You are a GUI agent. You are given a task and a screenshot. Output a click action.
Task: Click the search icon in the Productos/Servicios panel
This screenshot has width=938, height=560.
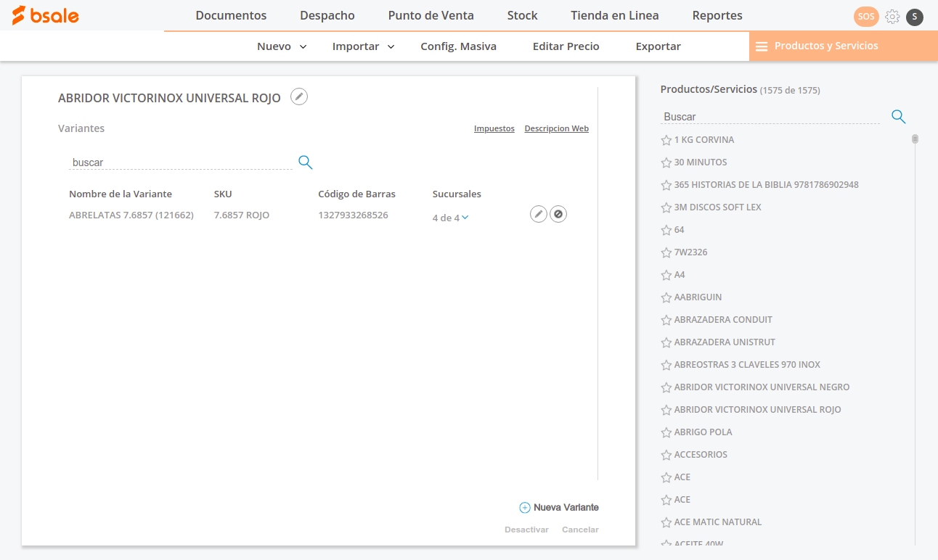point(898,117)
